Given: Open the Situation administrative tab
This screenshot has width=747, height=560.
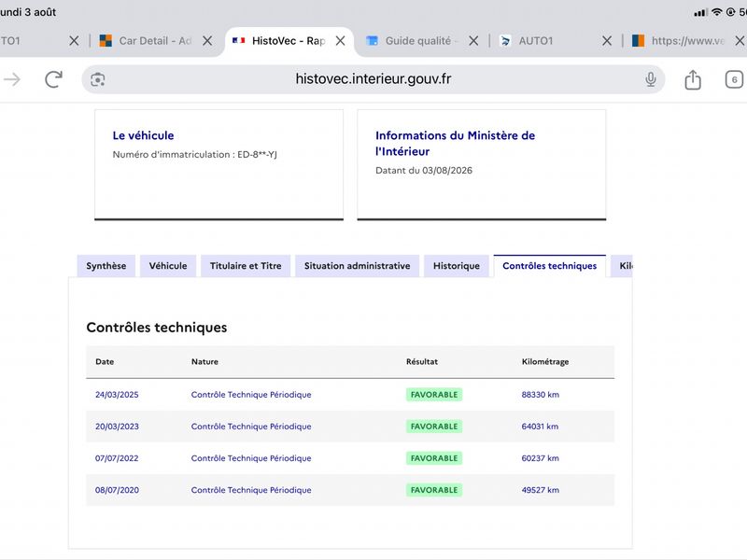Looking at the screenshot, I should [x=358, y=266].
